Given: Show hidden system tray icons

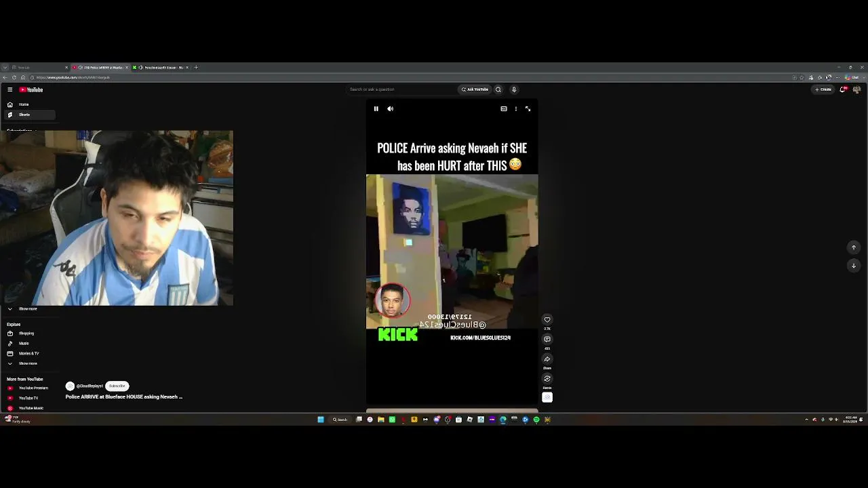Looking at the screenshot, I should coord(806,420).
